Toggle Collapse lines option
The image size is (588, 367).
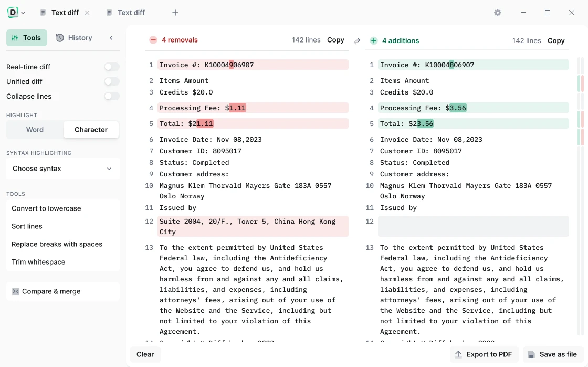(x=111, y=96)
